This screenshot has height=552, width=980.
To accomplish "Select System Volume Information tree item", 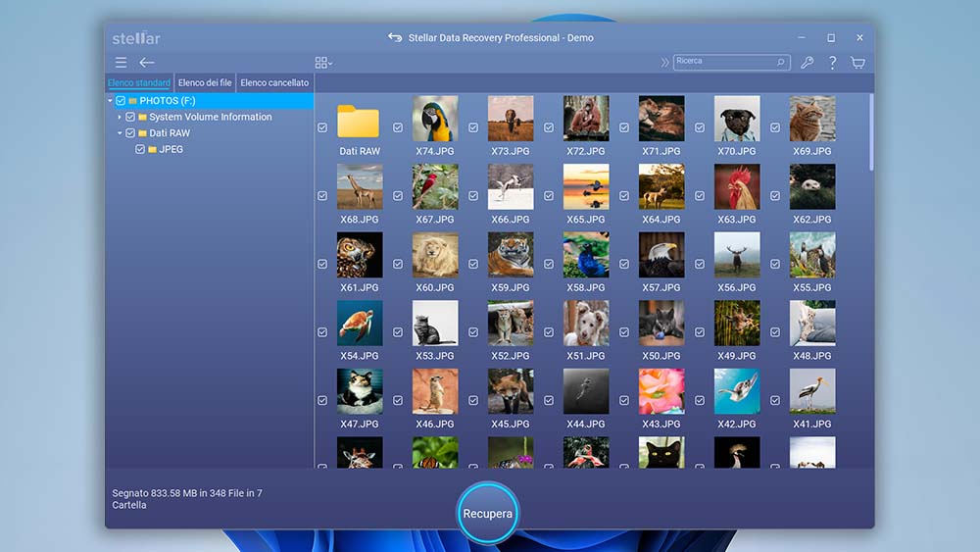I will point(210,117).
